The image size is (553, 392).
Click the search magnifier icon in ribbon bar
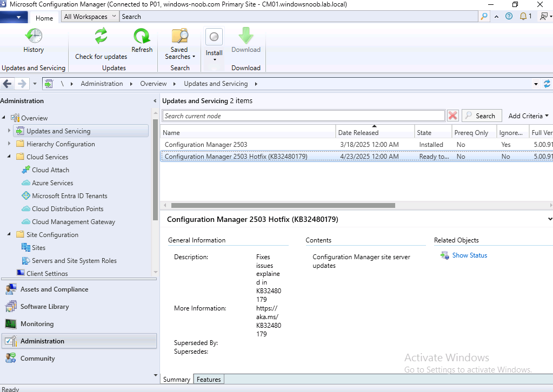pos(484,16)
